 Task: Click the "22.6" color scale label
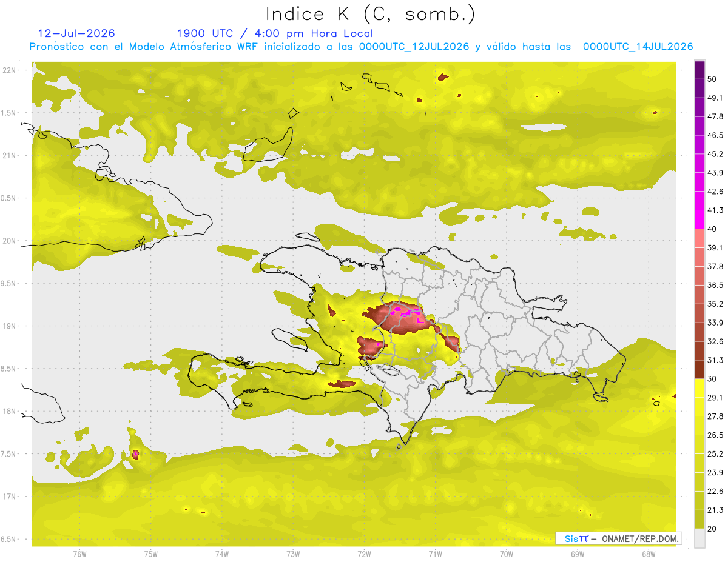715,492
